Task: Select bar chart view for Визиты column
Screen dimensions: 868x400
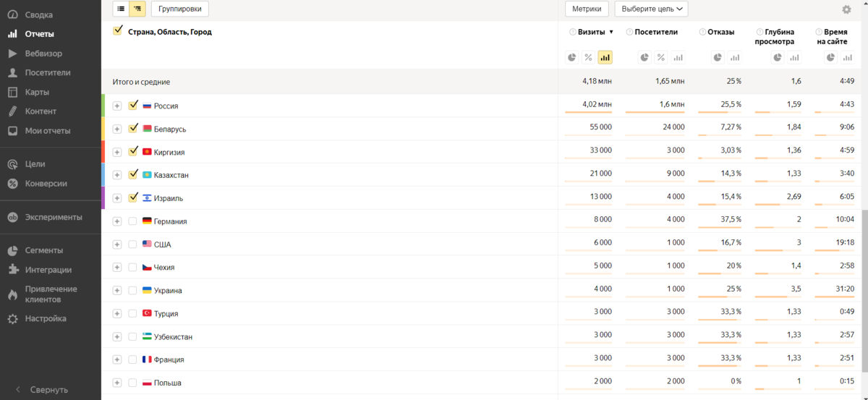Action: (605, 57)
